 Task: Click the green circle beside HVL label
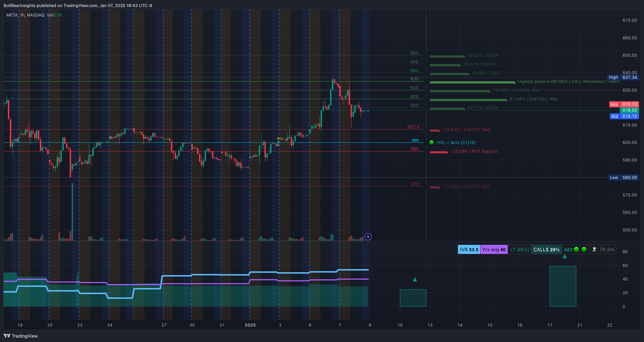point(431,142)
